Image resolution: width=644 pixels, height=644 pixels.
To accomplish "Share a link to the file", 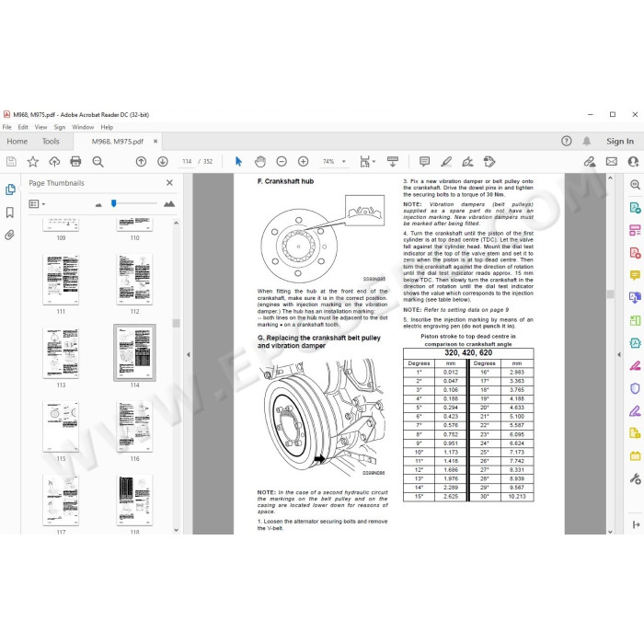I will point(590,161).
